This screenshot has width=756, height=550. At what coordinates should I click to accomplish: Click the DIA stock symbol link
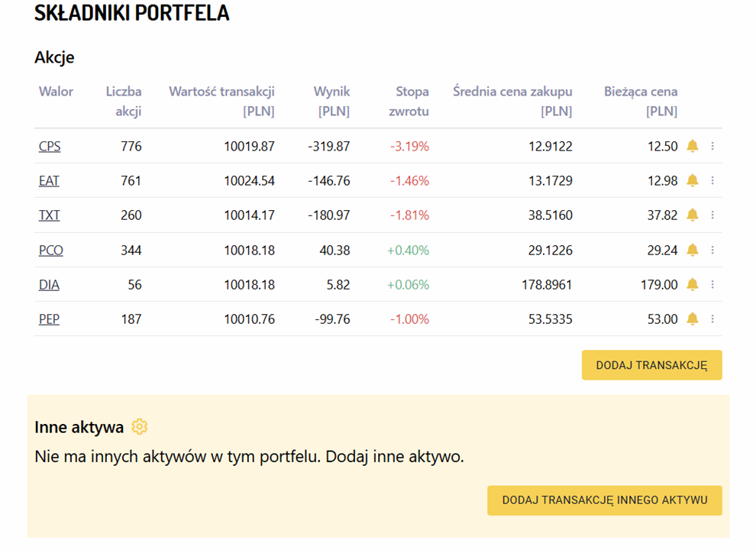49,285
